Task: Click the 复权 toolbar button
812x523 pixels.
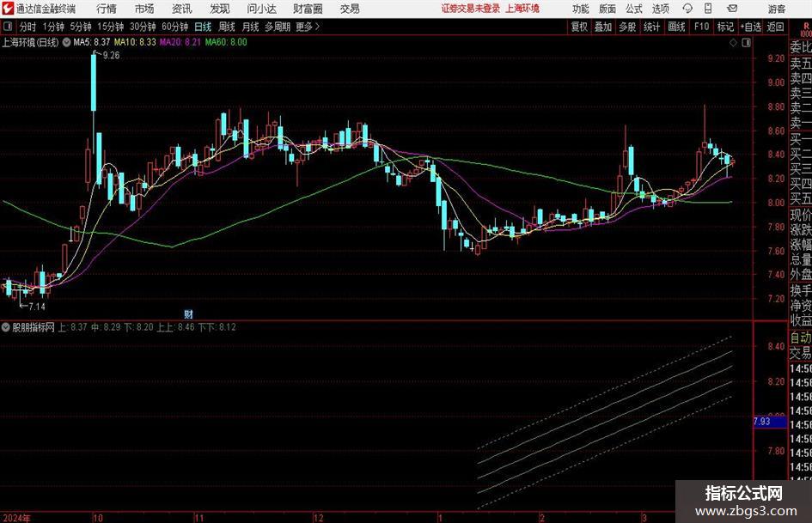Action: point(579,27)
